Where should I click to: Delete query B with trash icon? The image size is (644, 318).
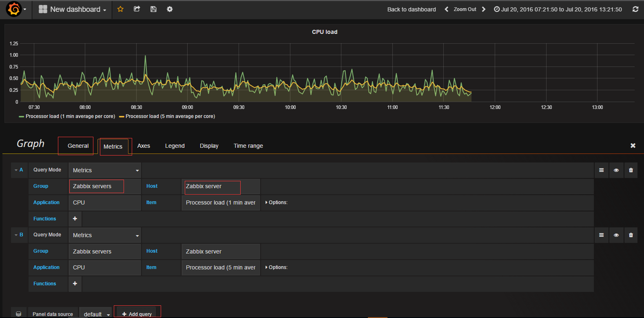[x=631, y=235]
